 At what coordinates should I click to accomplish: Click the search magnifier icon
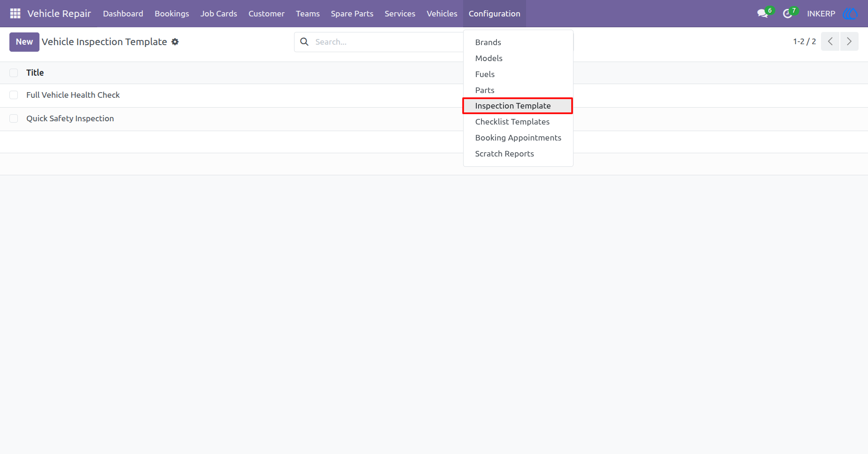304,42
